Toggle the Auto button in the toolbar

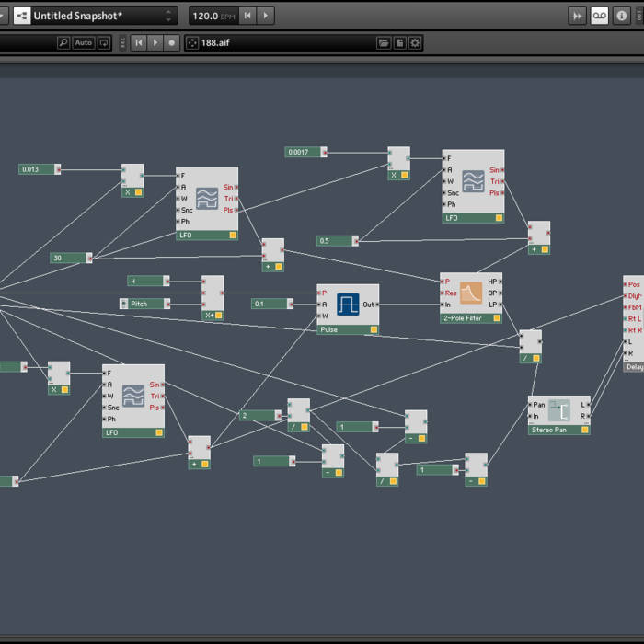tap(84, 43)
